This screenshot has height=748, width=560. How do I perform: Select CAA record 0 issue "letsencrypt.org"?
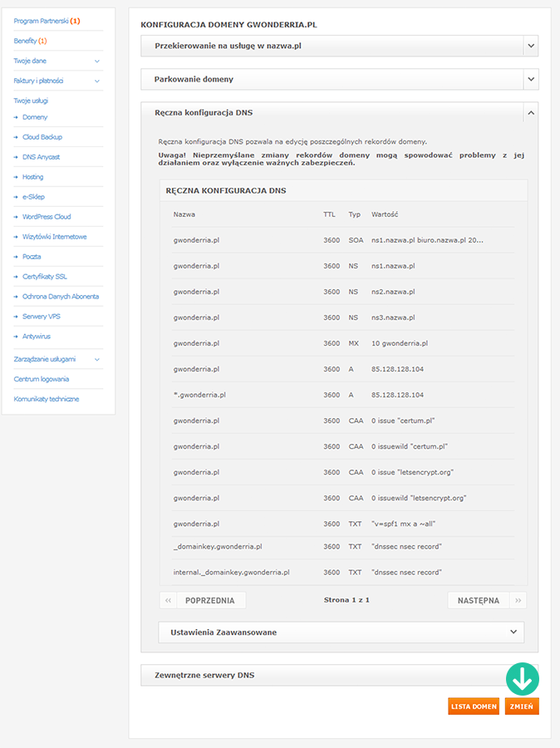(x=412, y=472)
